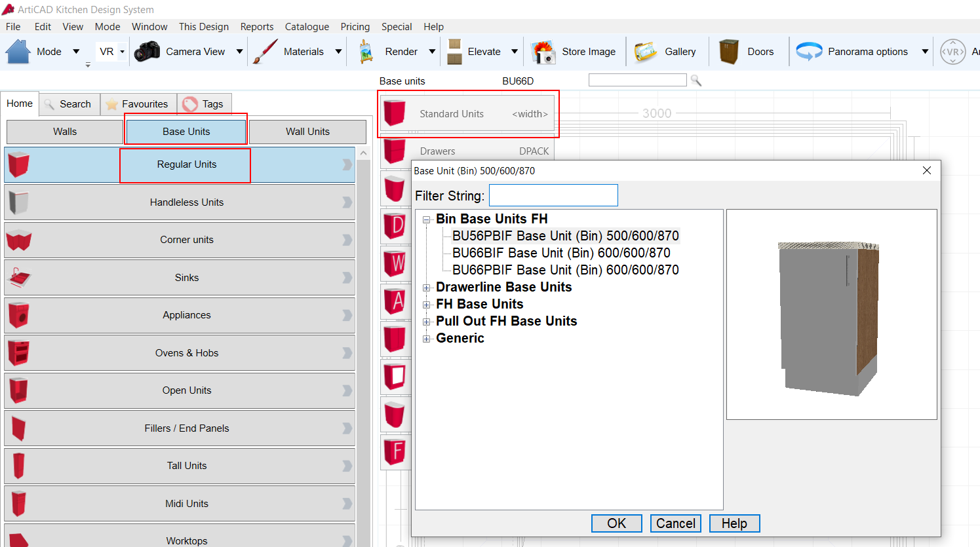The image size is (980, 547).
Task: Click the Appliances washing machine icon
Action: point(18,315)
